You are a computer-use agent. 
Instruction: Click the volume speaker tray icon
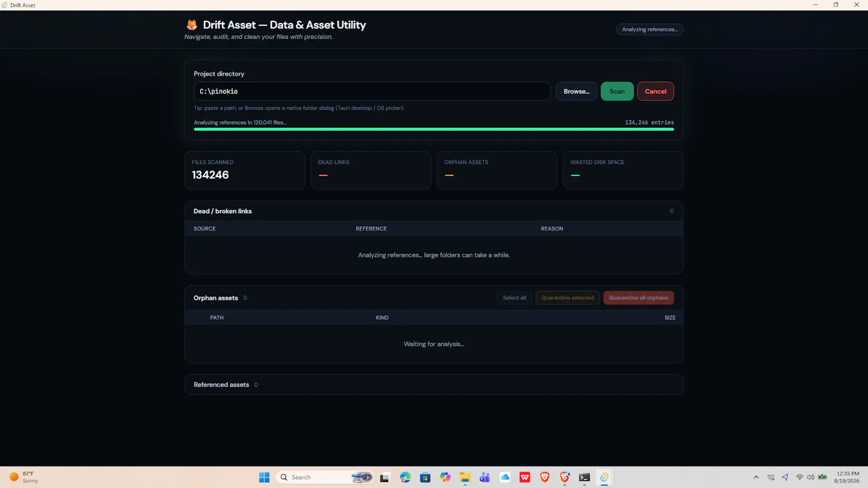pyautogui.click(x=810, y=477)
